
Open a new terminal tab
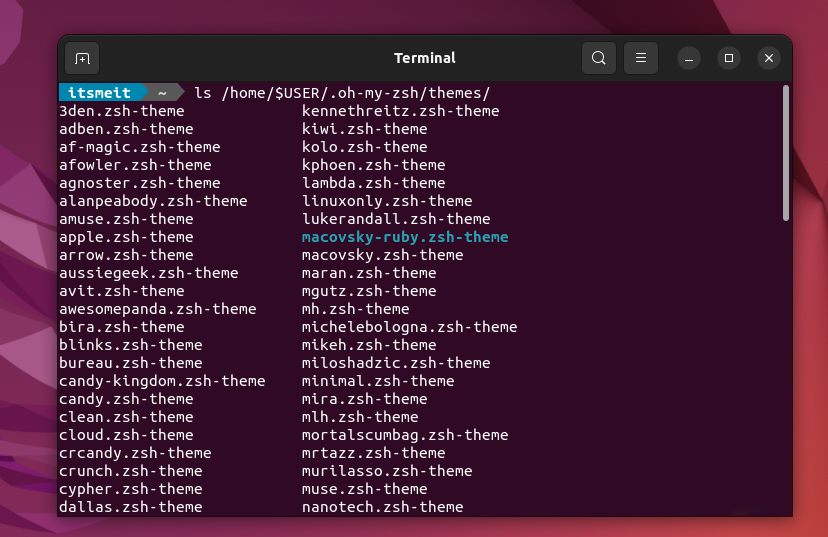coord(82,58)
